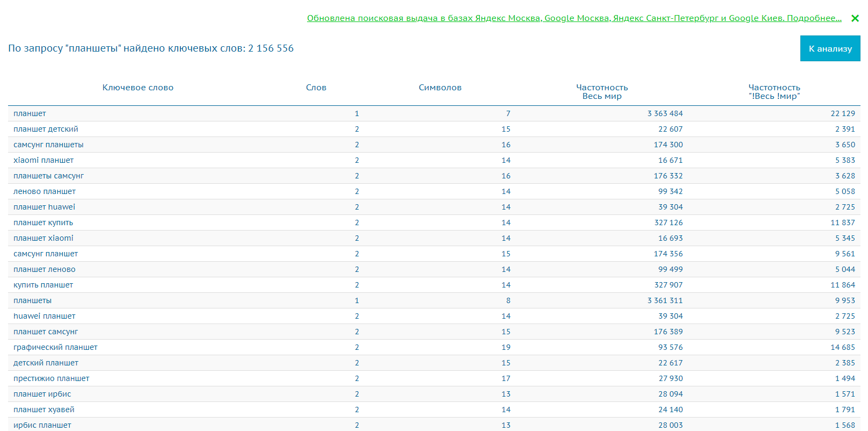
Task: Click the 'графический планшет' keyword
Action: click(55, 347)
